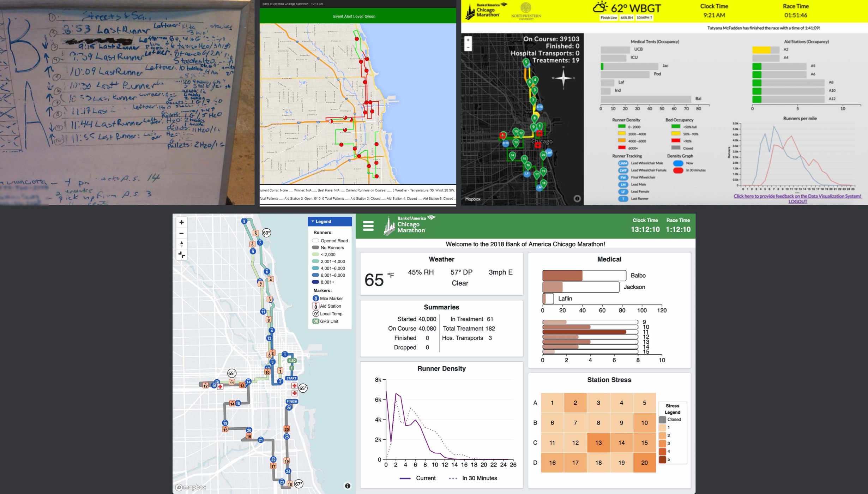This screenshot has height=494, width=868.
Task: Zoom out on the 2018 marathon map
Action: [181, 233]
